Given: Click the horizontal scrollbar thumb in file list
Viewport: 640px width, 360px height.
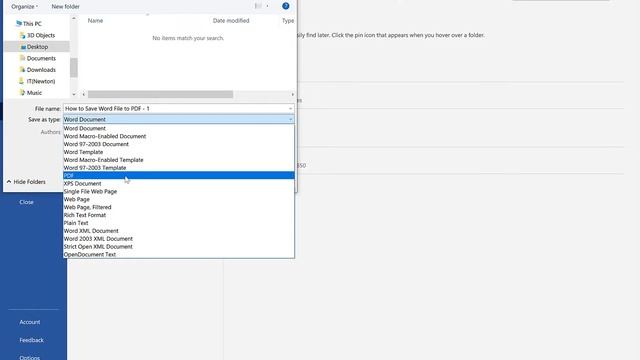Looking at the screenshot, I should click(160, 94).
